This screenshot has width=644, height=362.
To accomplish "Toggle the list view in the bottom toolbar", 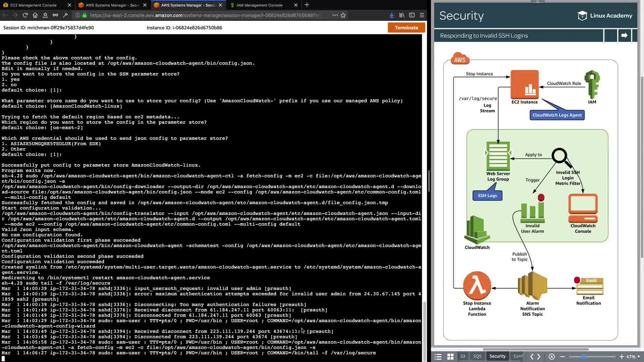I will point(438,357).
